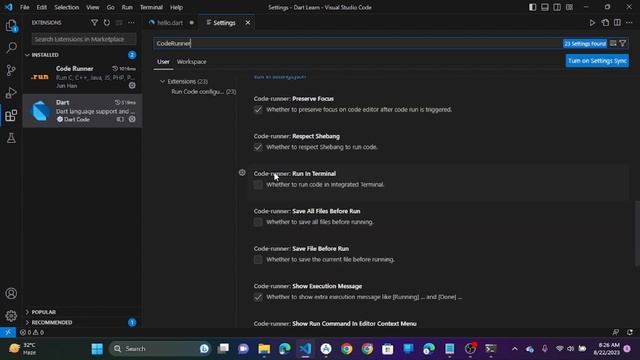Open the settings filter funnel icon
This screenshot has width=640, height=360.
(x=622, y=43)
